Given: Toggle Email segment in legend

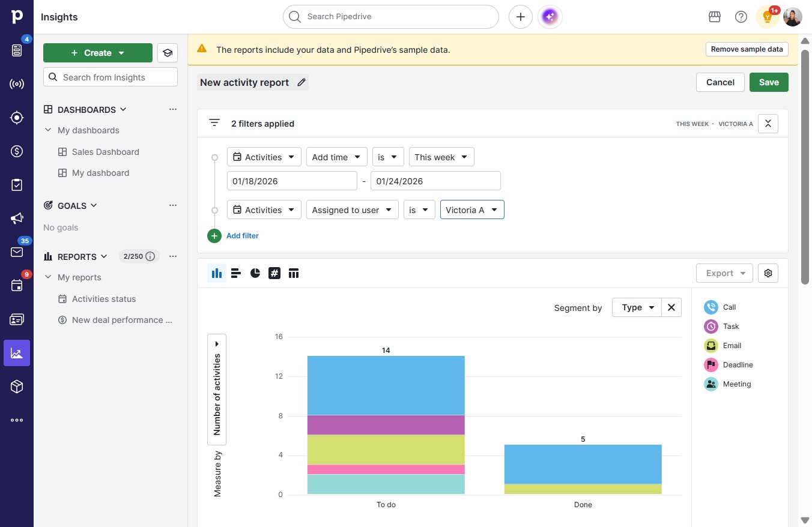Looking at the screenshot, I should (723, 346).
